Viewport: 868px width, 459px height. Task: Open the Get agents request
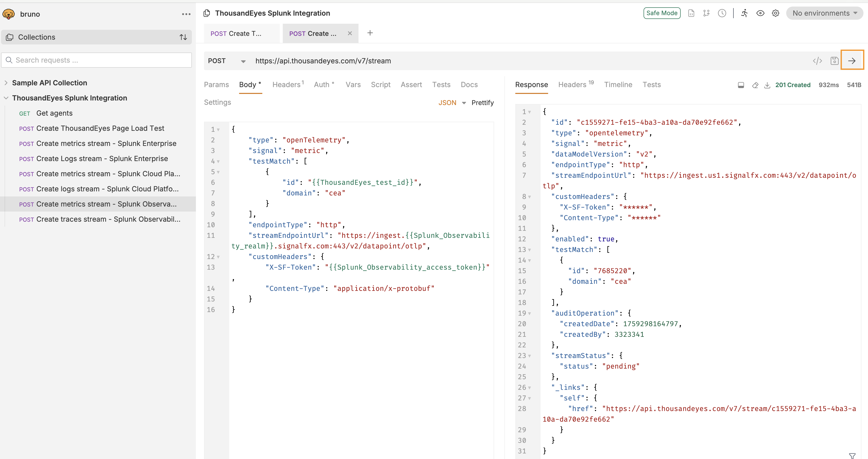[x=54, y=113]
